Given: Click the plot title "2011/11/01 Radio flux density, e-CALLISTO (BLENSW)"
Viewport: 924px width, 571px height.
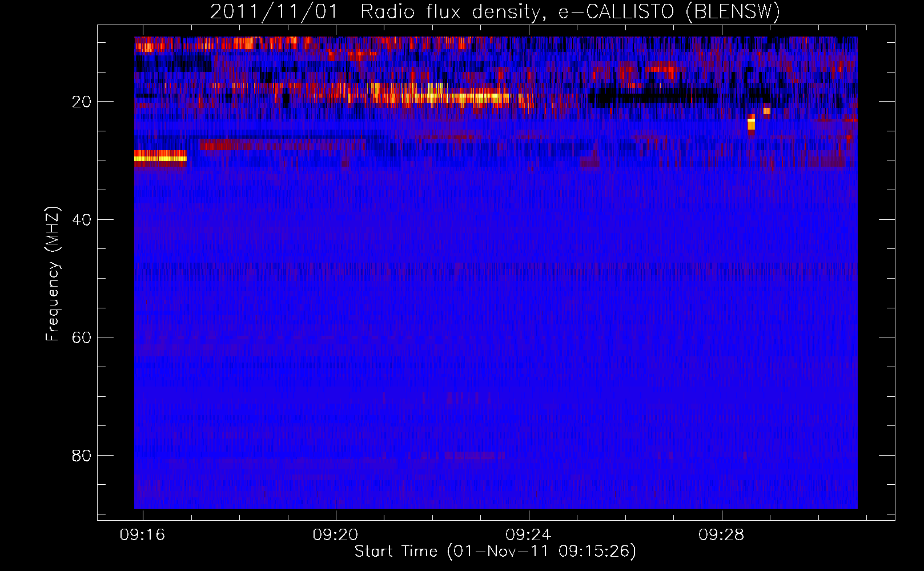Looking at the screenshot, I should click(x=495, y=12).
